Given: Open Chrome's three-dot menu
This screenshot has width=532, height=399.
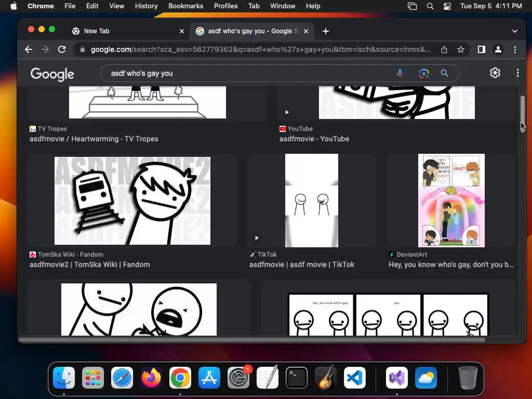Looking at the screenshot, I should tap(515, 49).
